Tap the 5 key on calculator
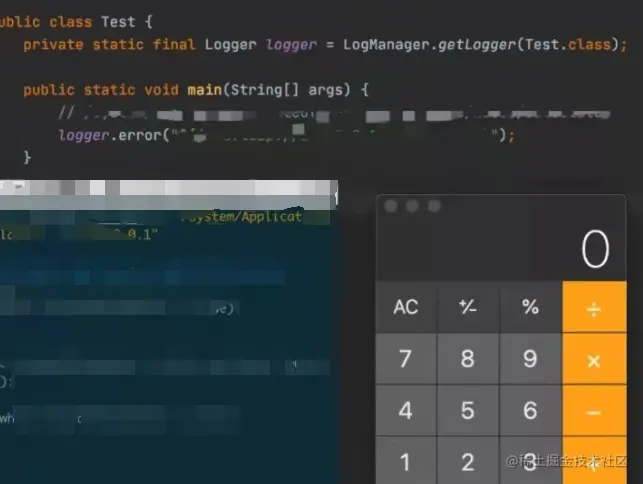The height and width of the screenshot is (484, 643). click(468, 411)
